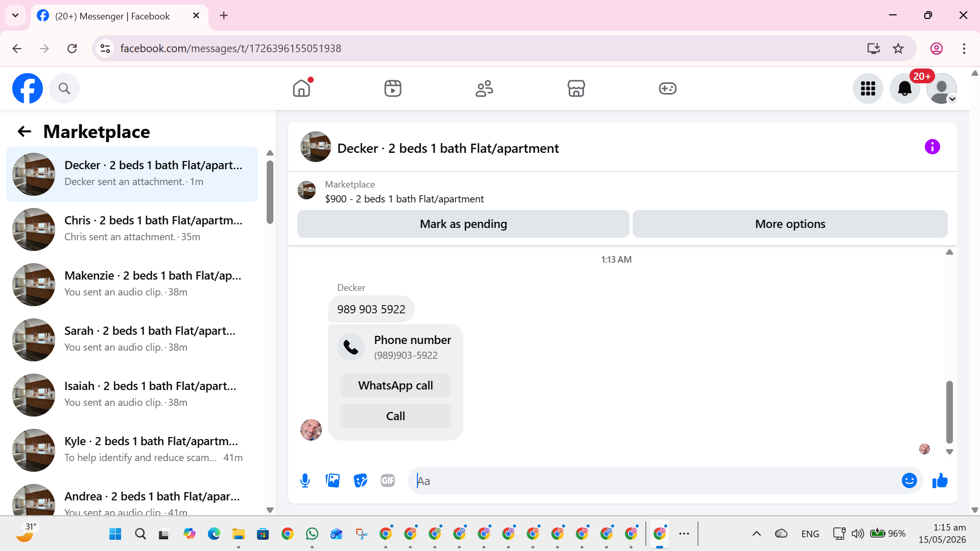
Task: Open the Marketplace storefront icon
Action: point(576,88)
